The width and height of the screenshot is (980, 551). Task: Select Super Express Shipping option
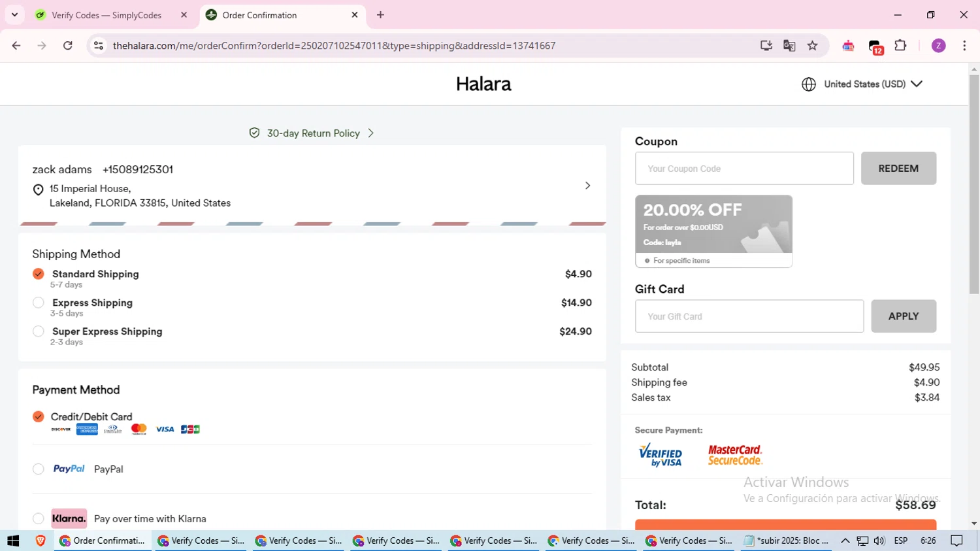coord(39,331)
